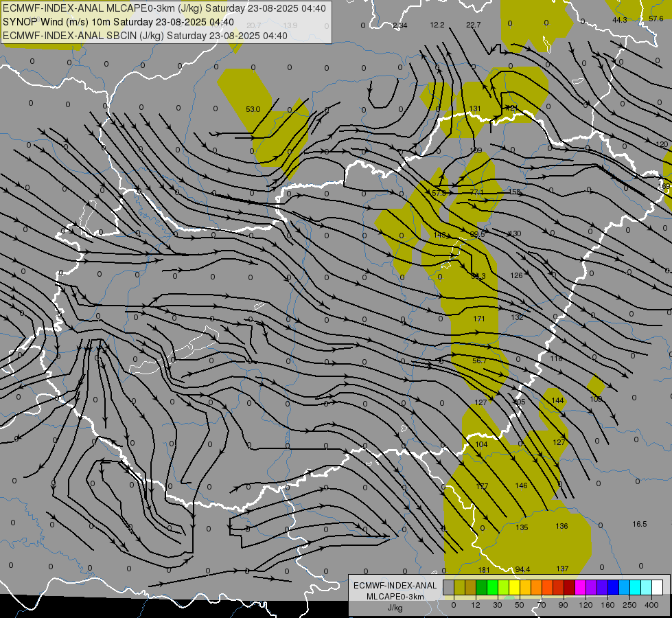The image size is (672, 618).
Task: Click the 22.7 value at the top
Action: click(x=473, y=25)
